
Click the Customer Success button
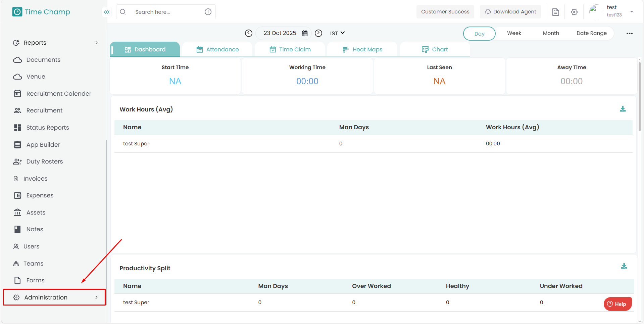(445, 12)
